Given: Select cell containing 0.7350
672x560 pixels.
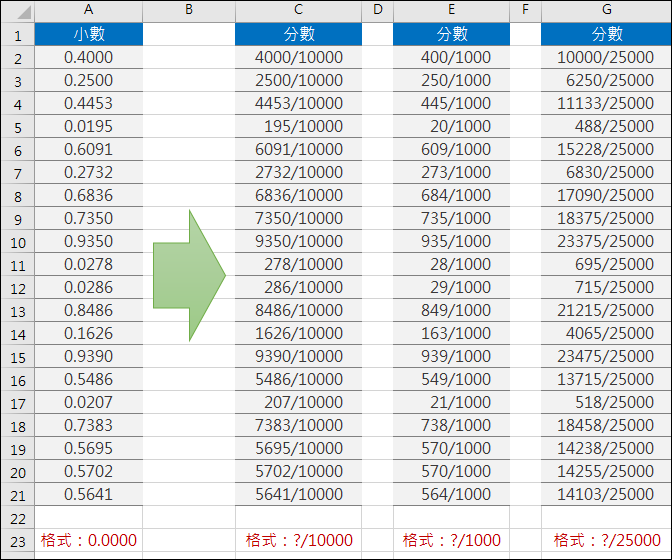Looking at the screenshot, I should 89,219.
